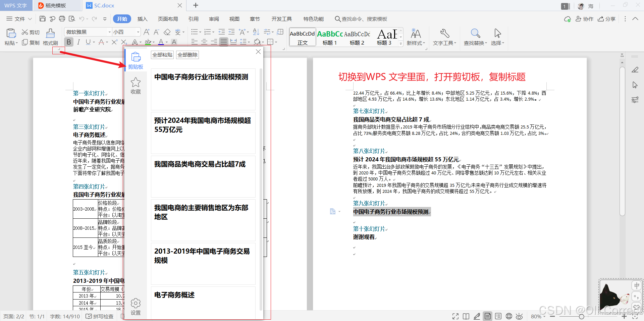This screenshot has width=644, height=321.
Task: Decrease font size with the A- icon
Action: click(x=156, y=32)
